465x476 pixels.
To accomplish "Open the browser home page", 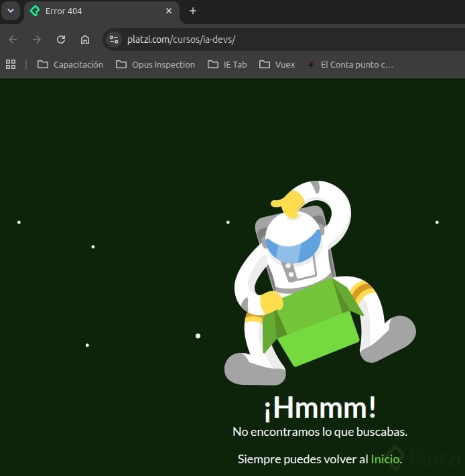I will [x=85, y=39].
